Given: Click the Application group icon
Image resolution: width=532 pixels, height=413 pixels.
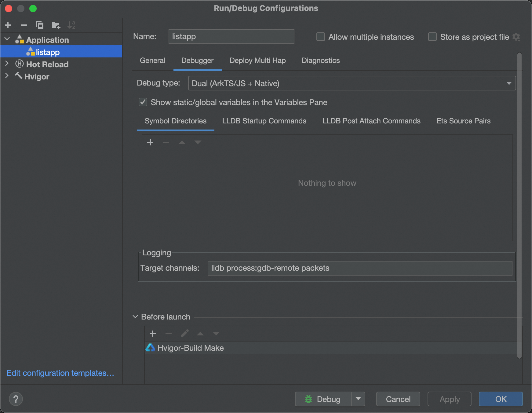Looking at the screenshot, I should (x=20, y=39).
